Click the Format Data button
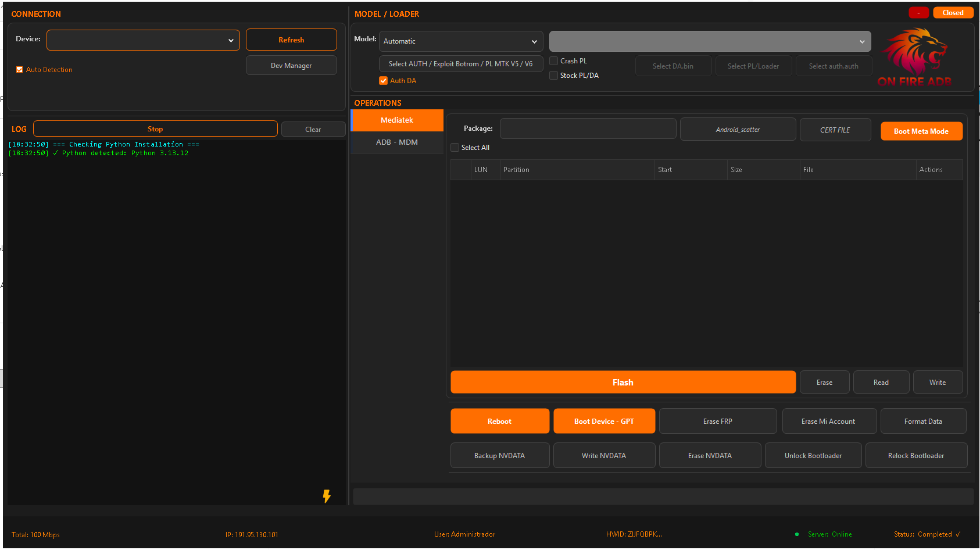980x550 pixels. 923,422
